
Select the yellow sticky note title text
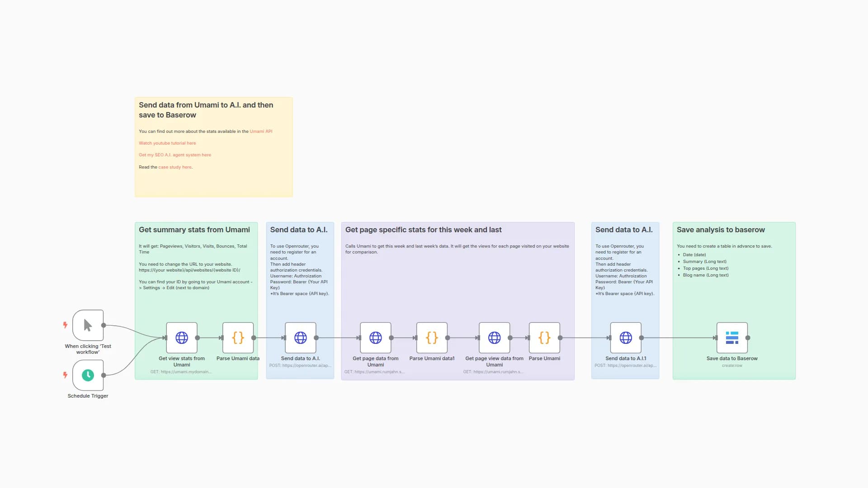[x=206, y=110]
